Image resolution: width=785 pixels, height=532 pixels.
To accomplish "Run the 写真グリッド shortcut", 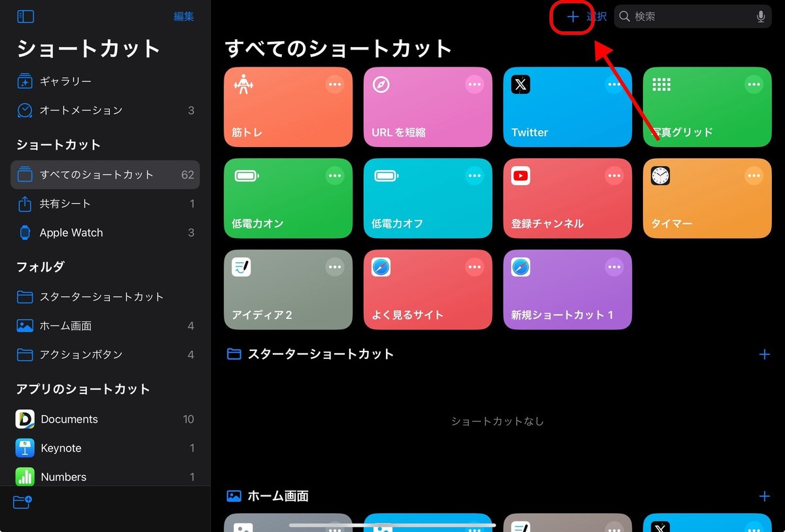I will coord(708,108).
